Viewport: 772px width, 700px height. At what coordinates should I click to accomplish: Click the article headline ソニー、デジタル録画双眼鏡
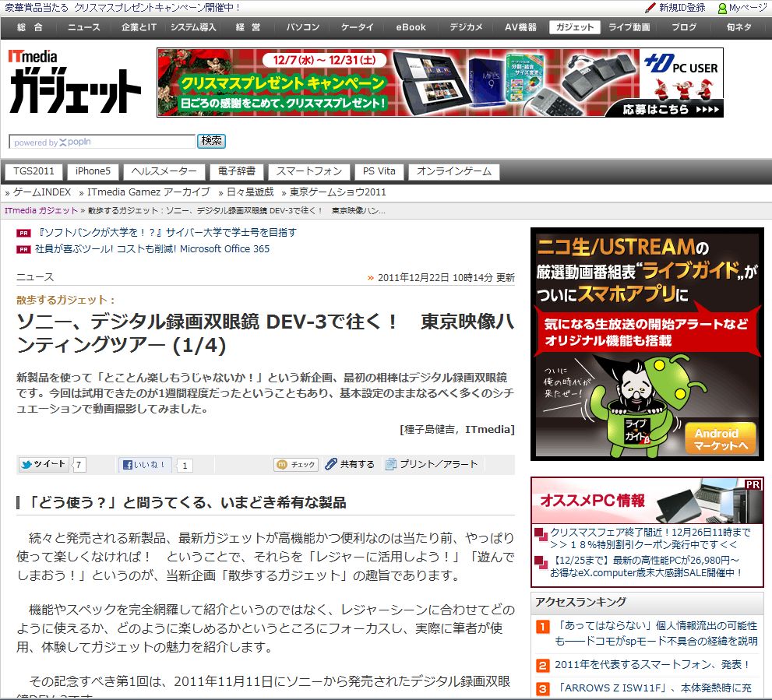265,333
